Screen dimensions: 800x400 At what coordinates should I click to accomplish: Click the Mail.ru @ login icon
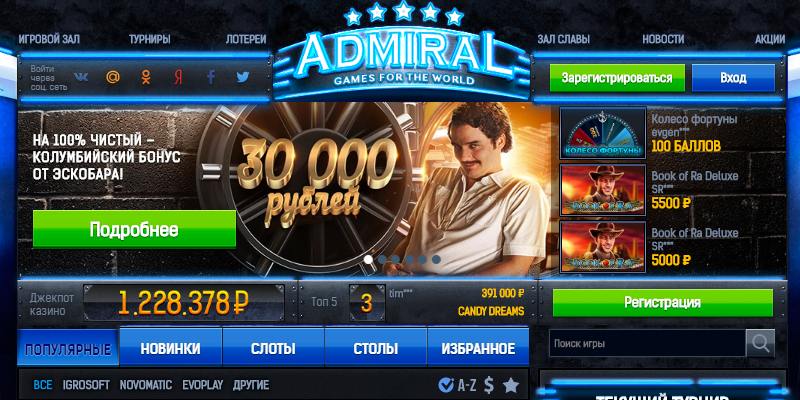[113, 77]
